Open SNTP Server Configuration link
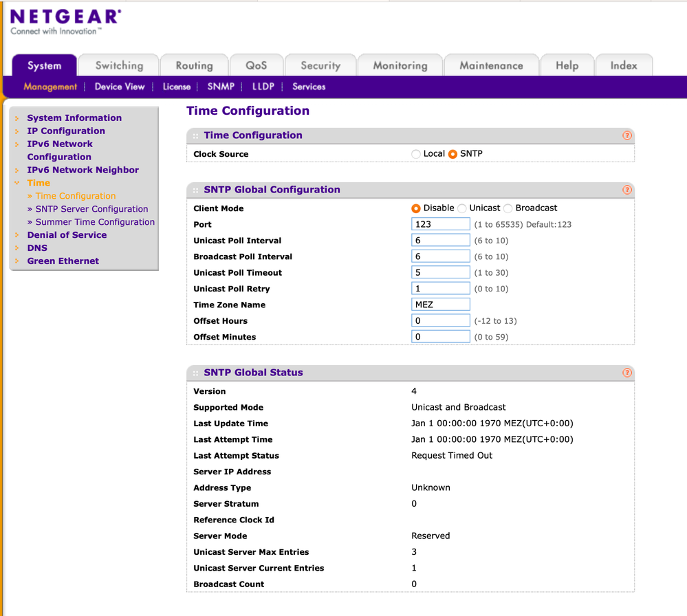 (x=91, y=209)
